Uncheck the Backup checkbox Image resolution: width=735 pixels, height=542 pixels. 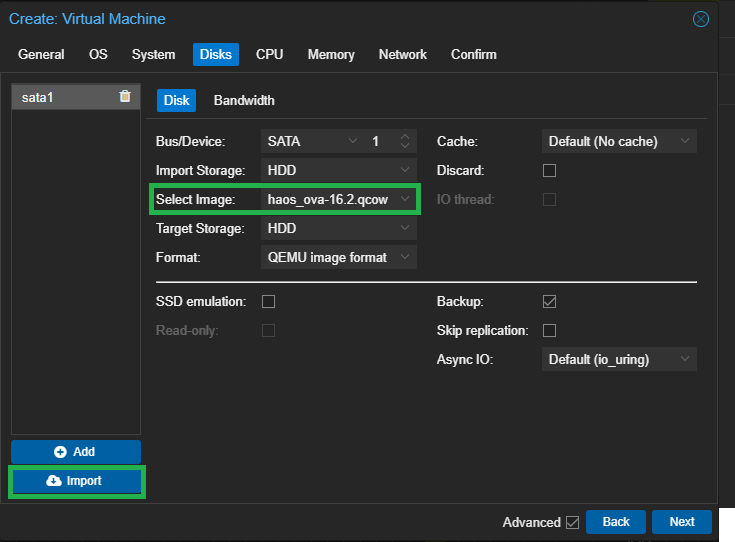pyautogui.click(x=549, y=301)
